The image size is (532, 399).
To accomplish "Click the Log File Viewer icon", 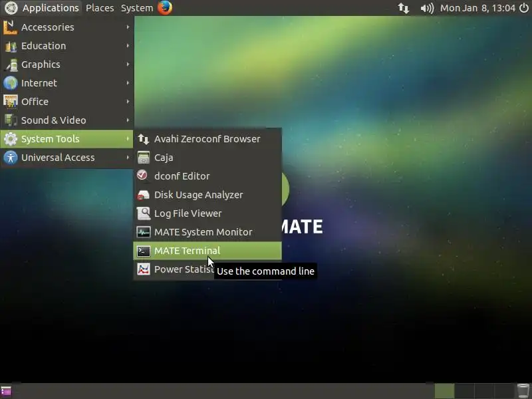I will (144, 213).
